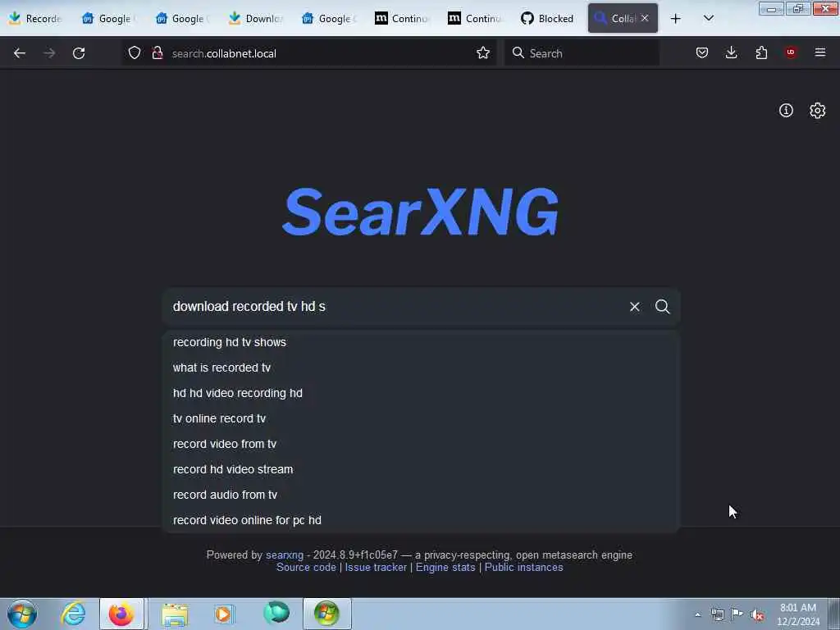Open the teal round taskbar app

click(276, 613)
